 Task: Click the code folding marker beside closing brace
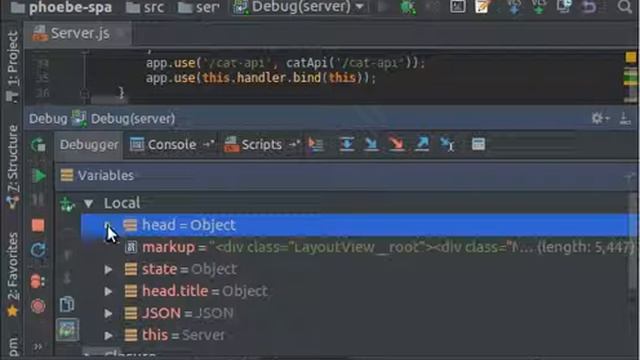coord(84,93)
